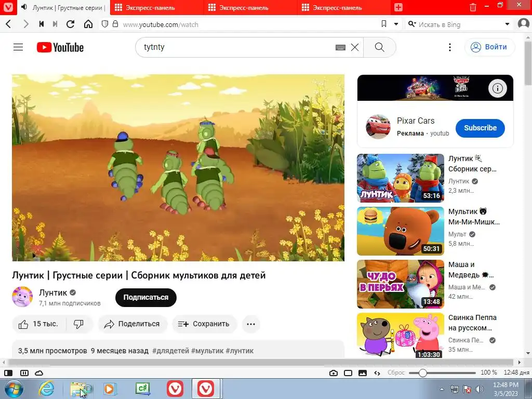Click the #лунтик hashtag link

240,351
